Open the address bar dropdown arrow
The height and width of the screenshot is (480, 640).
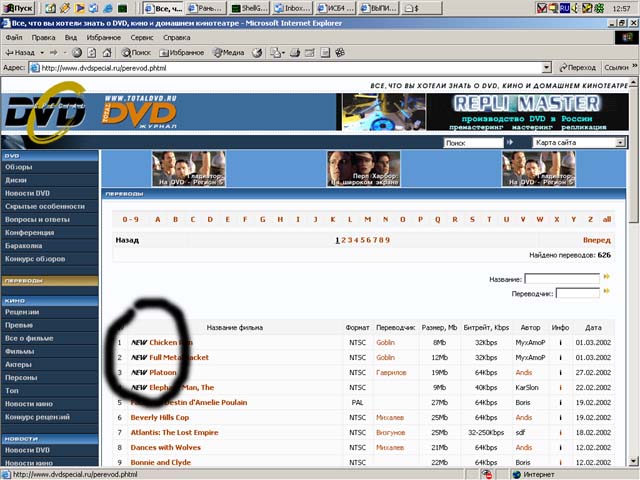point(547,68)
